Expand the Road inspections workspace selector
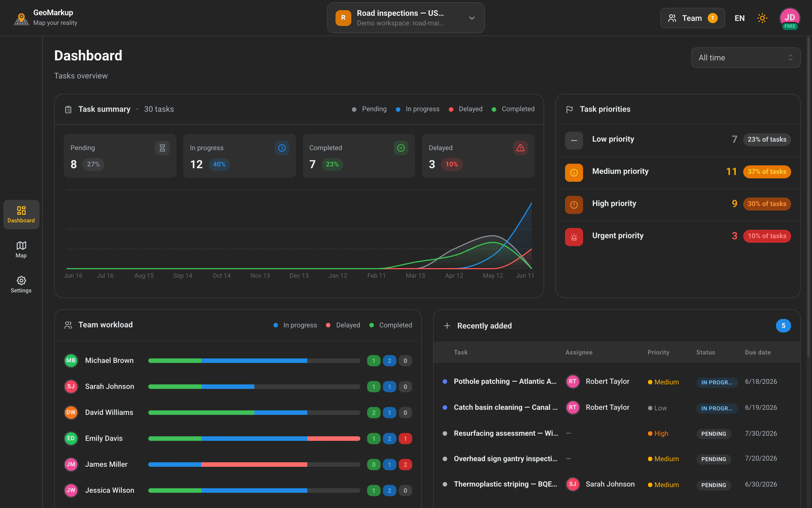Image resolution: width=812 pixels, height=508 pixels. (406, 18)
